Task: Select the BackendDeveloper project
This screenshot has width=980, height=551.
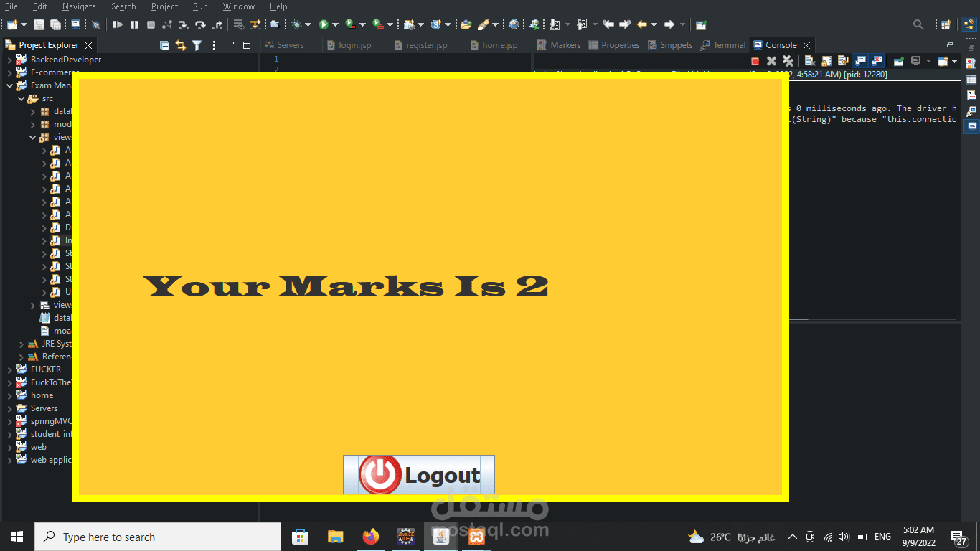Action: tap(65, 60)
